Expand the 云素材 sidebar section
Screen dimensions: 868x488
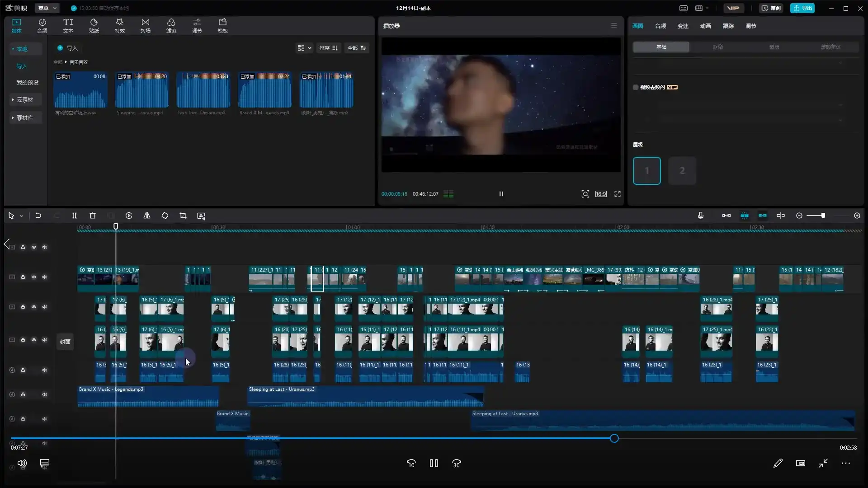(25, 99)
